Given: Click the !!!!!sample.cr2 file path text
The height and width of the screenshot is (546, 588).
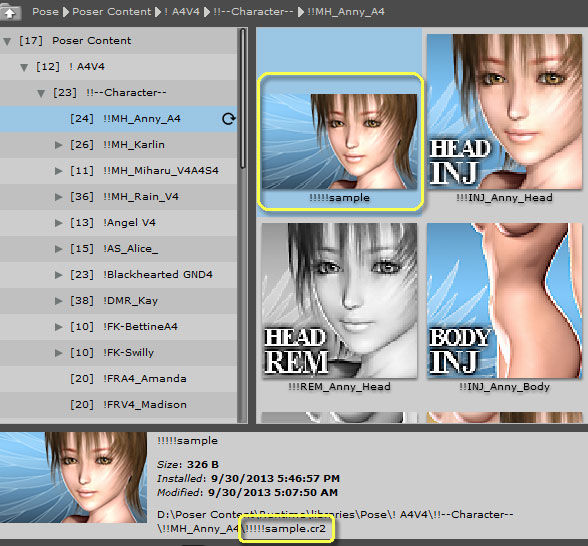Looking at the screenshot, I should tap(286, 529).
